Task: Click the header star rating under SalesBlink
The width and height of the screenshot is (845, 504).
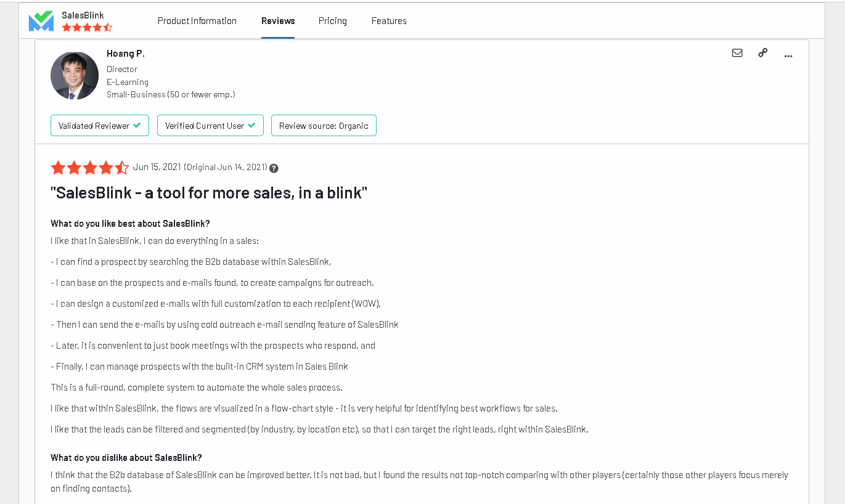Action: click(x=87, y=28)
